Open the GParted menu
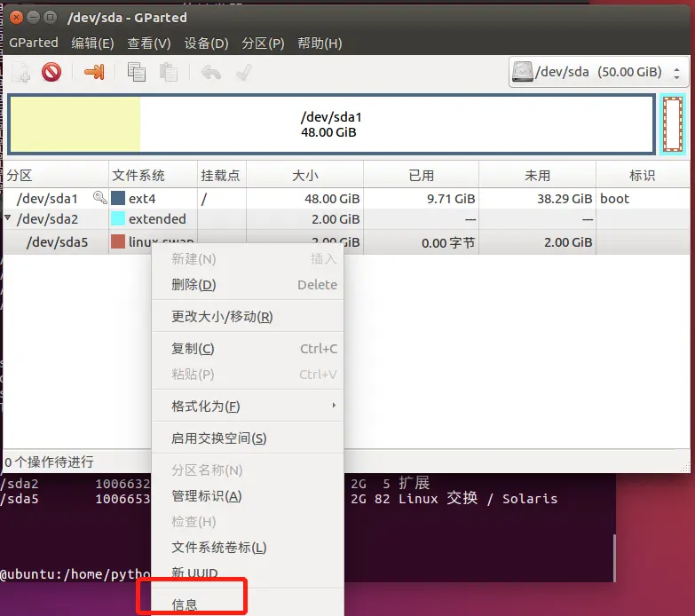 34,43
